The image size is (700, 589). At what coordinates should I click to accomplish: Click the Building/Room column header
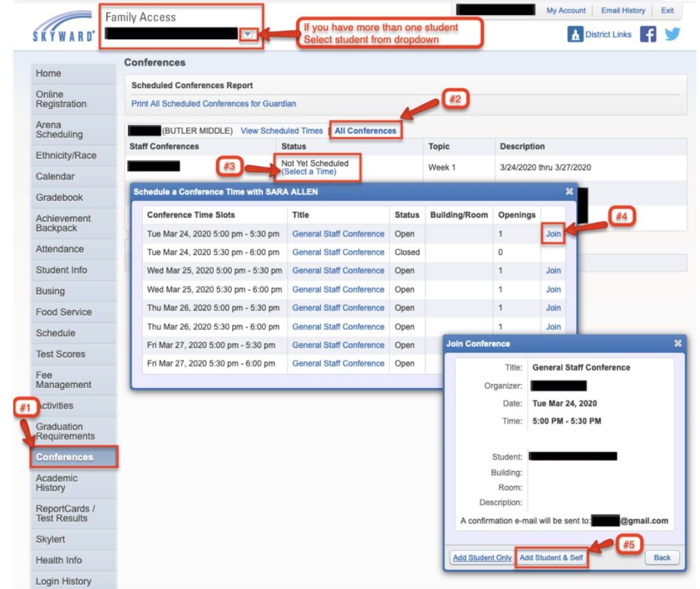click(459, 215)
